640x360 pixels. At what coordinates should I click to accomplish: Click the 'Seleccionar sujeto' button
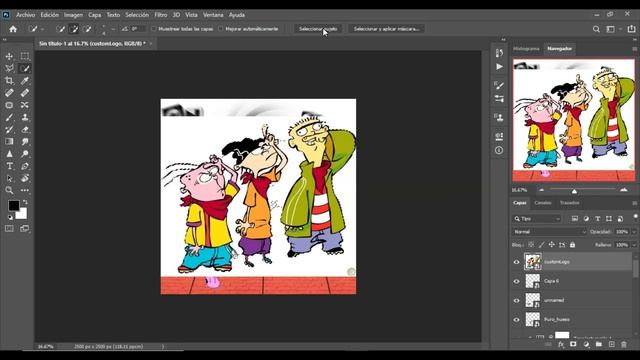[x=318, y=29]
